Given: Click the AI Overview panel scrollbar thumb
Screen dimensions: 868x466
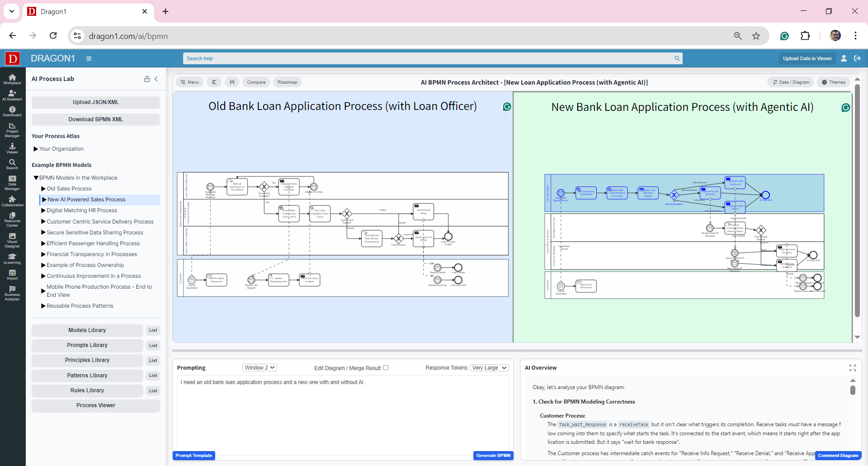Looking at the screenshot, I should click(853, 390).
